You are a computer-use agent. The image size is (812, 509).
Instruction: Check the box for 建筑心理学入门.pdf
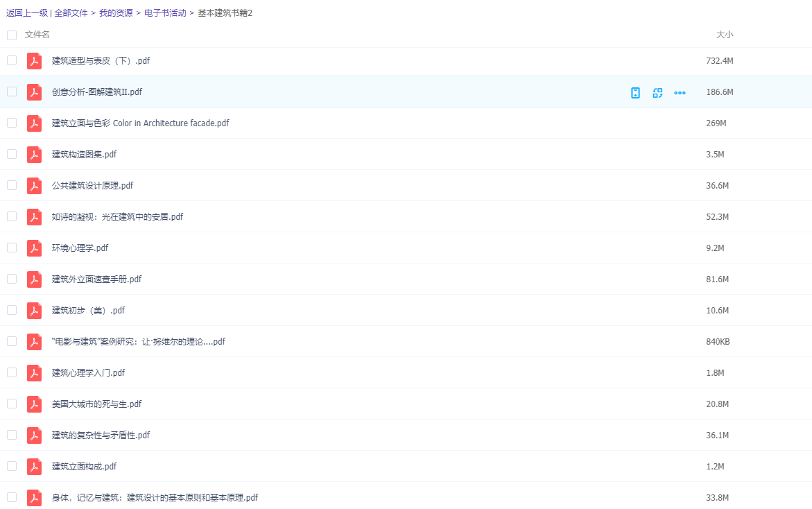[12, 372]
